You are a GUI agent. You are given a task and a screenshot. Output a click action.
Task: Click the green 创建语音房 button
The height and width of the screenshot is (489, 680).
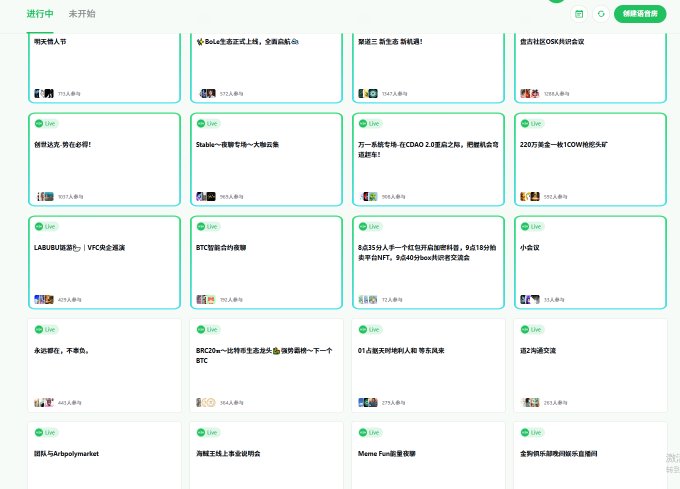[x=640, y=14]
